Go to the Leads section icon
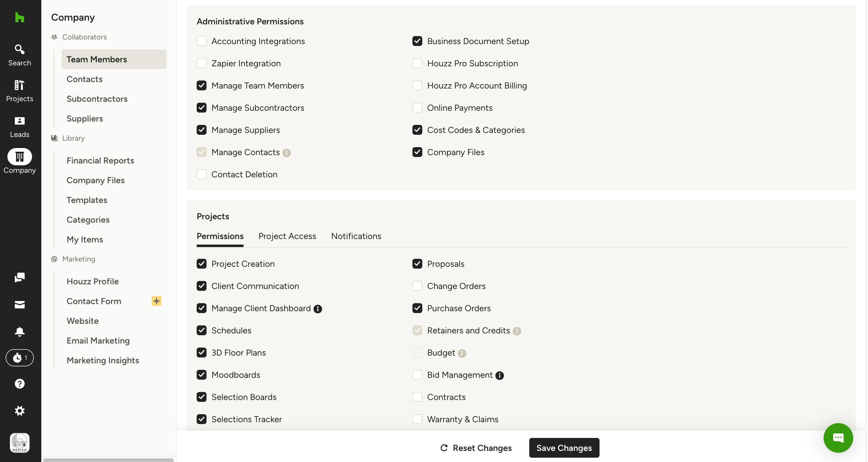 pos(19,127)
